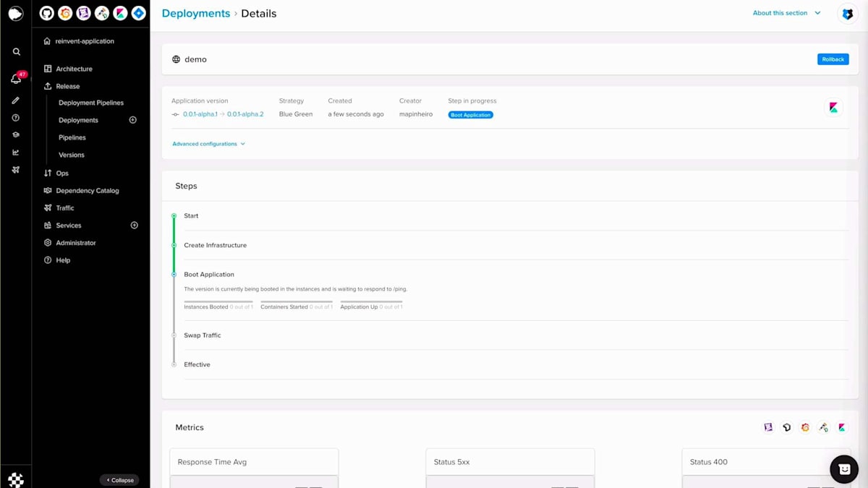
Task: Click the Grafana icon in Metrics header
Action: click(805, 428)
